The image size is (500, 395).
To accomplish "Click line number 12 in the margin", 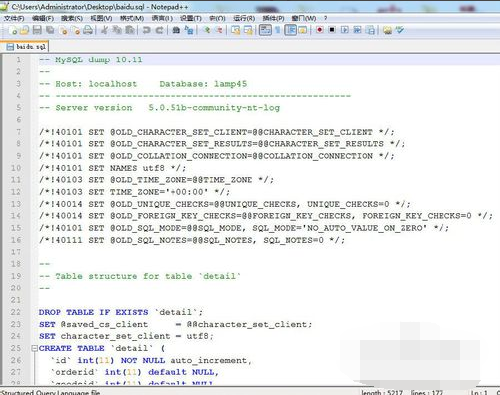I will coord(16,192).
